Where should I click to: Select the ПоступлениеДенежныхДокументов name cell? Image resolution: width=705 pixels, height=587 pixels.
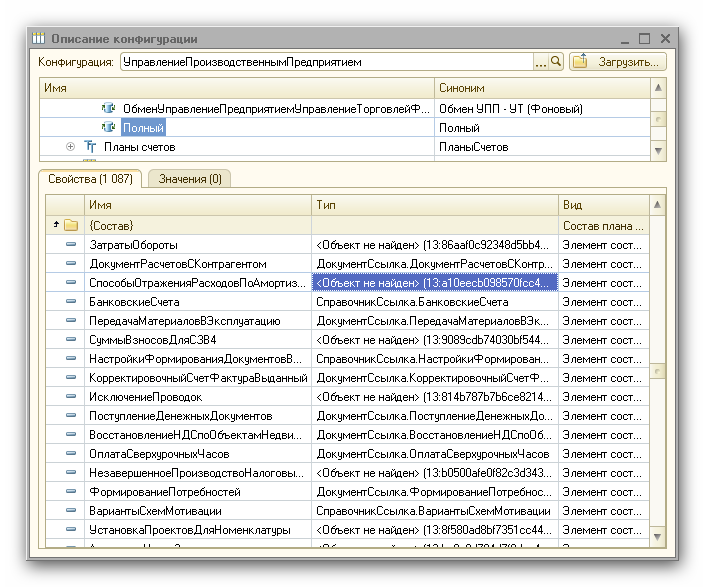point(198,416)
